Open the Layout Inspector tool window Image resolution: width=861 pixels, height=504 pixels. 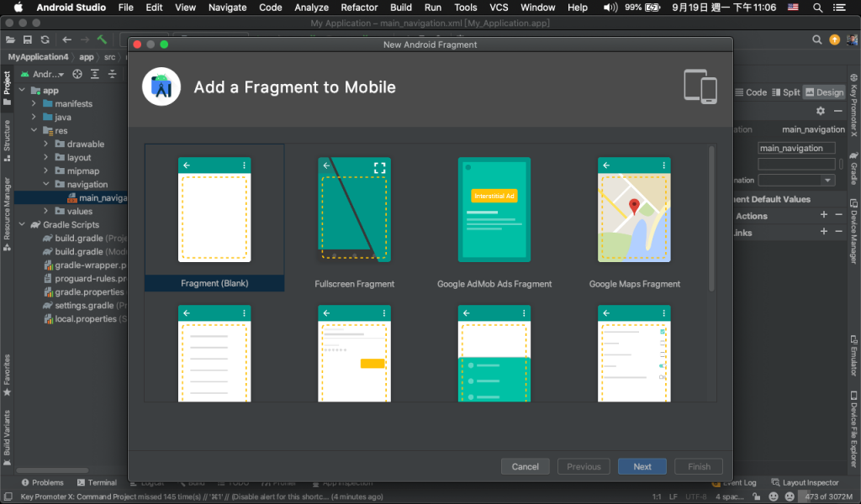pyautogui.click(x=805, y=483)
